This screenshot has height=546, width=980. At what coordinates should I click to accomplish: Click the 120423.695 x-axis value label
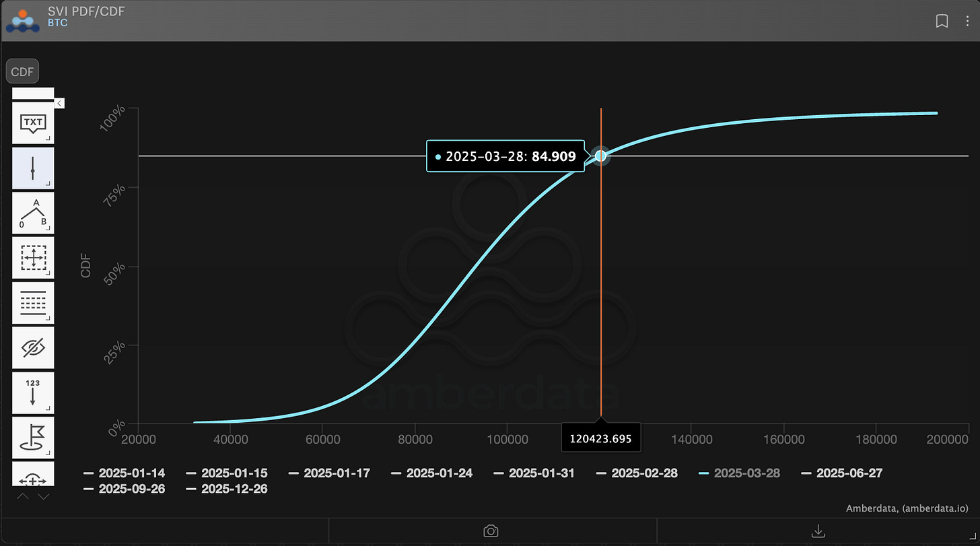600,438
